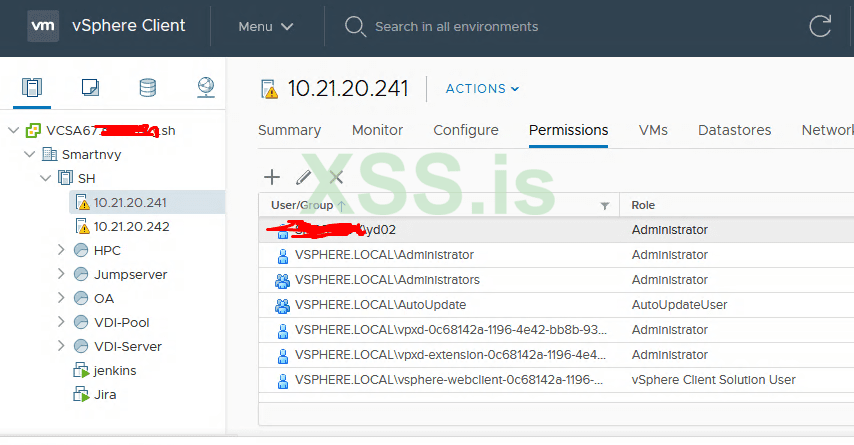Open the Datastores tab
854x445 pixels.
coord(734,130)
